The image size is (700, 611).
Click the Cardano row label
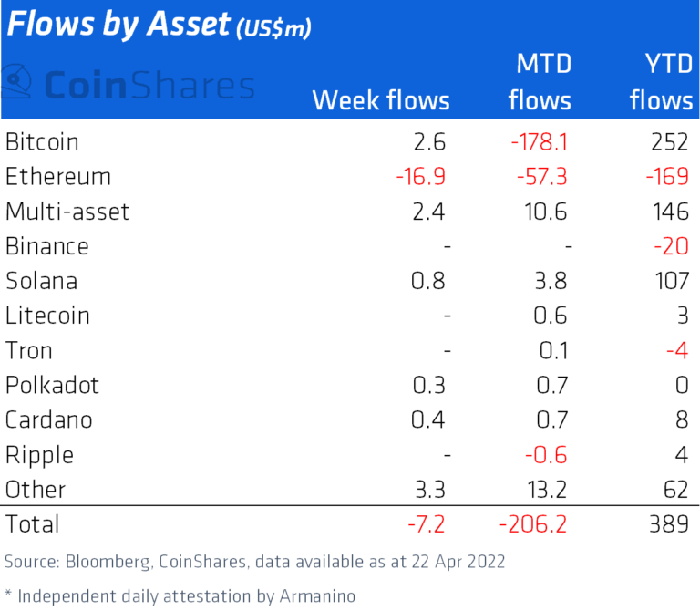point(48,419)
